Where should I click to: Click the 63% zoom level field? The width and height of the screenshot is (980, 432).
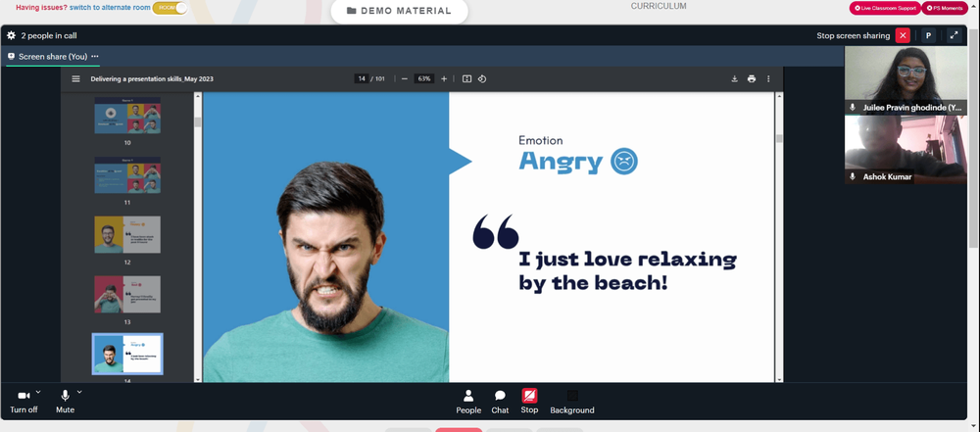pos(424,78)
